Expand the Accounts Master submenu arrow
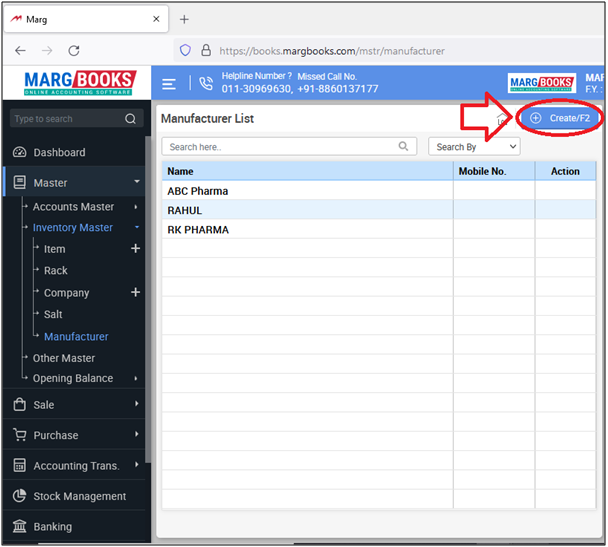The image size is (608, 547). point(136,207)
